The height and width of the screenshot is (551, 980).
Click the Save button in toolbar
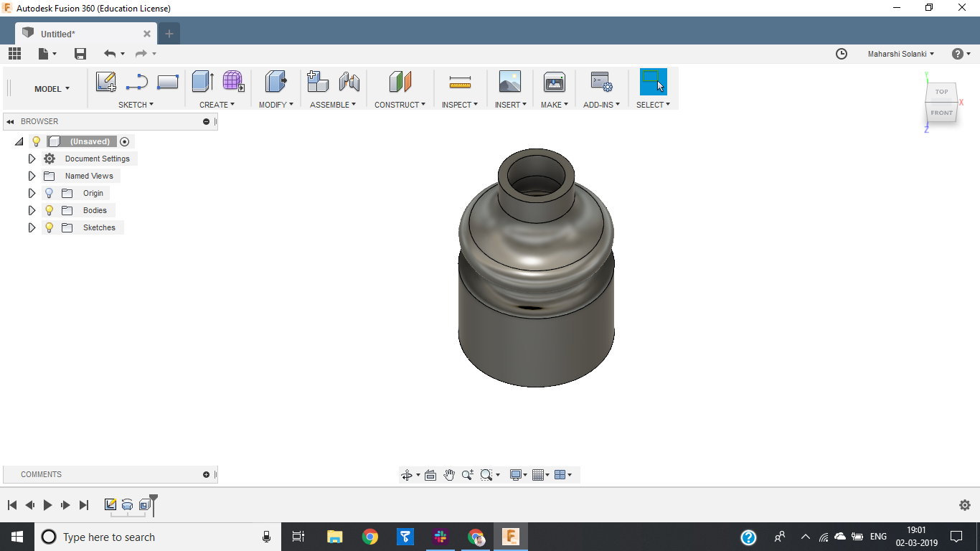coord(80,54)
